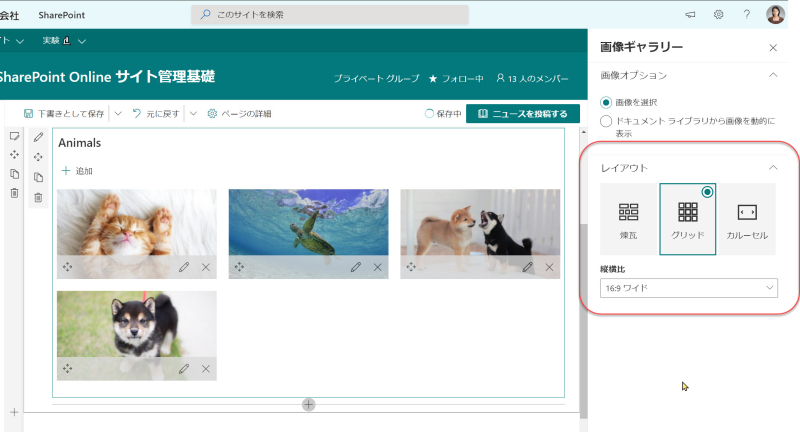Click the megaphone icon in the header
The width and height of the screenshot is (800, 432).
click(x=690, y=15)
